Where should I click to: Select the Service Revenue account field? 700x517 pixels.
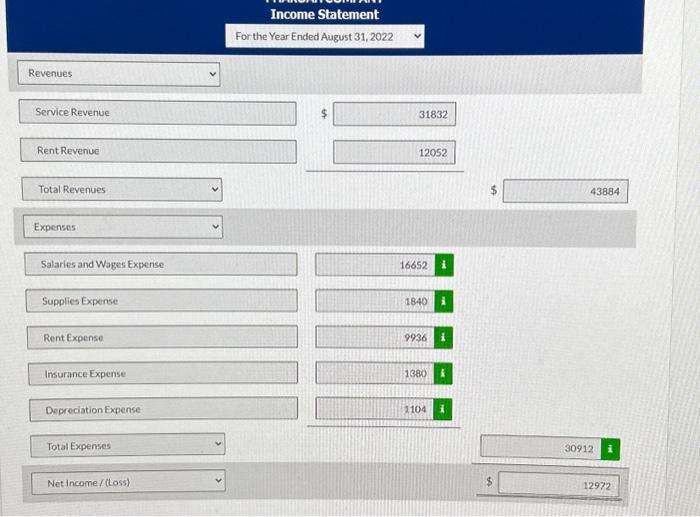point(158,113)
